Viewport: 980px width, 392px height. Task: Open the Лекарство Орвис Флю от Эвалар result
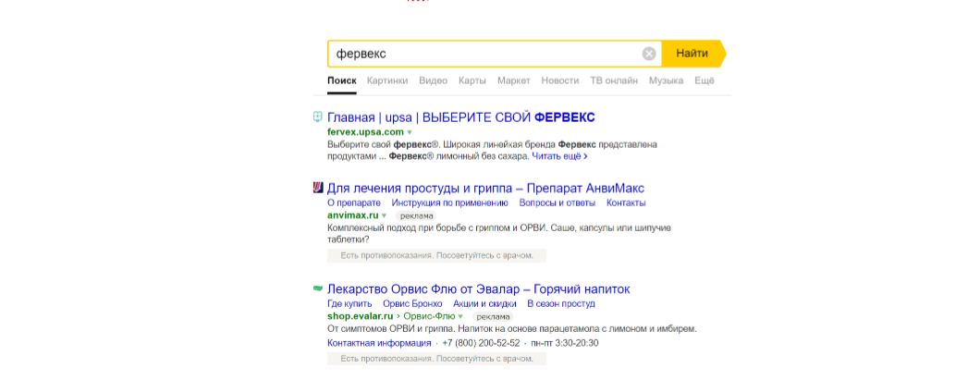(479, 289)
